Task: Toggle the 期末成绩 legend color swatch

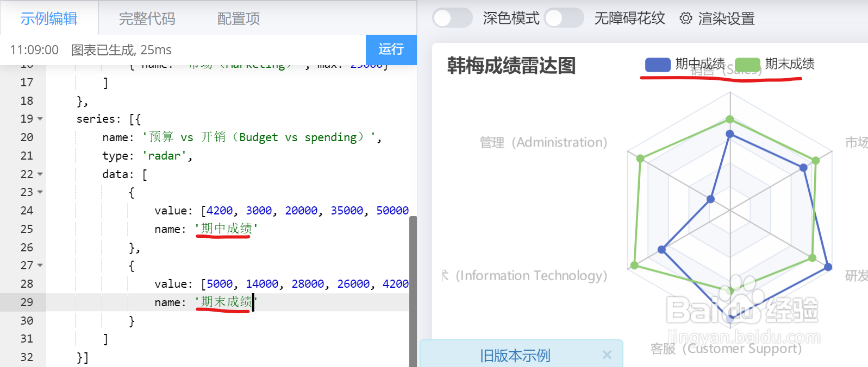Action: pos(747,65)
